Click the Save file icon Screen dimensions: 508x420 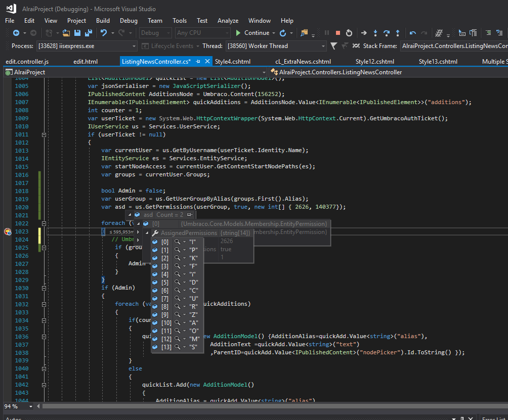click(77, 33)
